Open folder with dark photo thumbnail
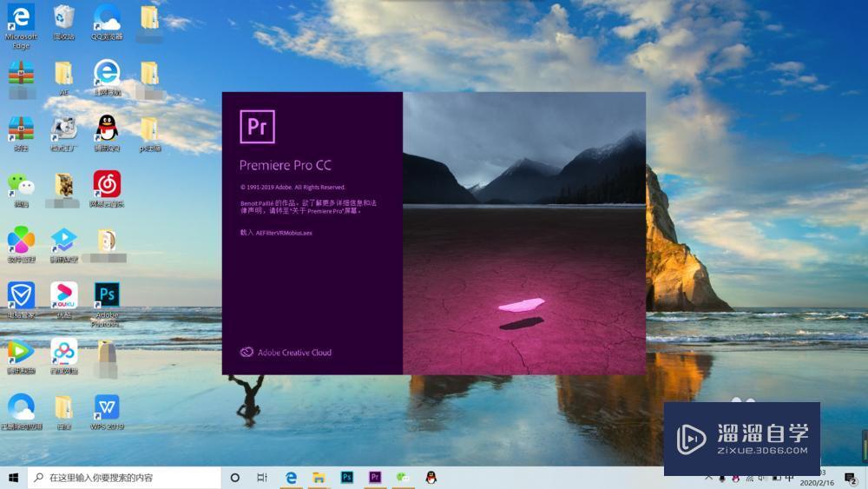This screenshot has height=489, width=868. click(63, 184)
